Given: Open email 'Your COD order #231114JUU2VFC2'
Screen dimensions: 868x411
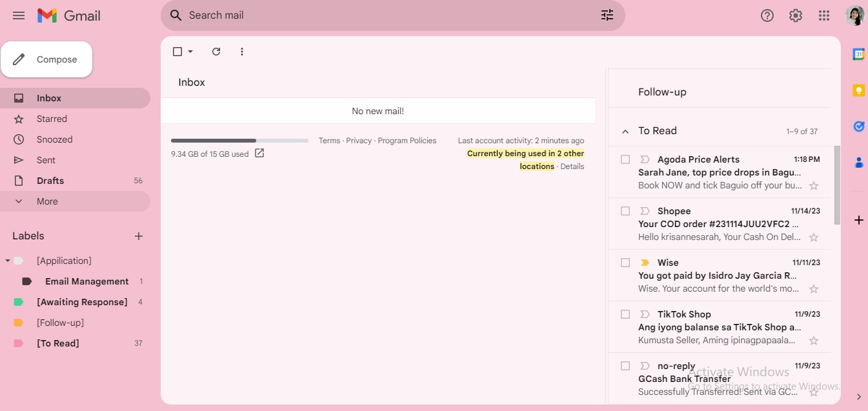Looking at the screenshot, I should point(719,224).
